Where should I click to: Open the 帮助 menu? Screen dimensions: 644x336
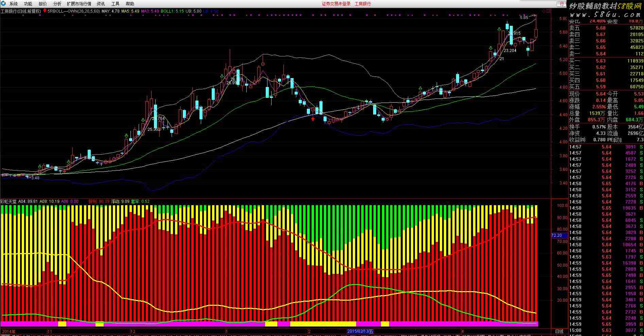click(130, 4)
